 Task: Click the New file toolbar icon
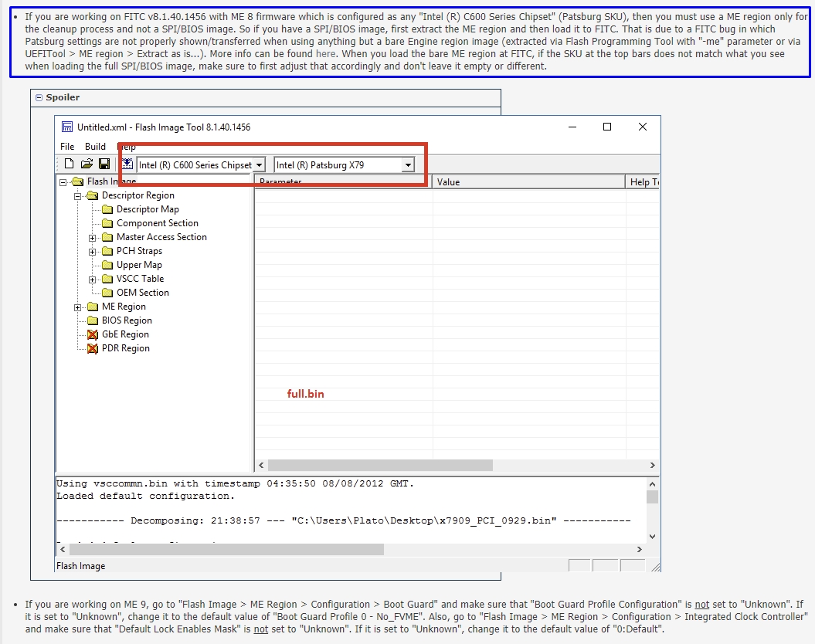coord(69,164)
